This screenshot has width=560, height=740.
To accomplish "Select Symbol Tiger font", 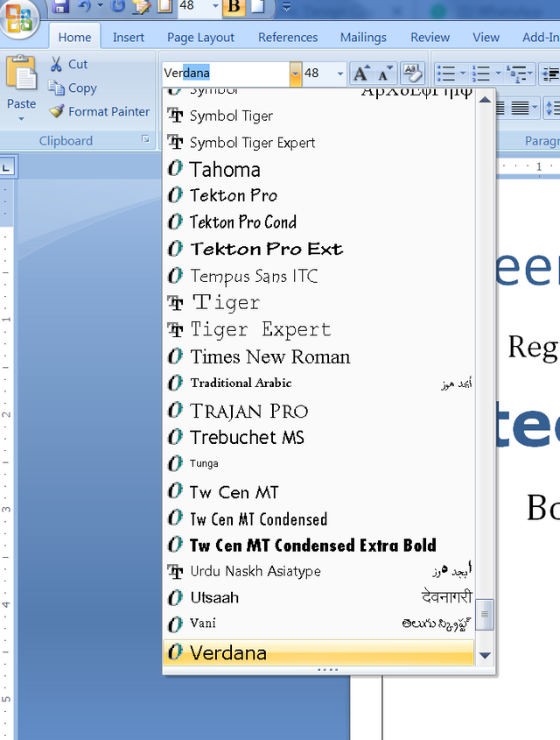I will pos(318,116).
